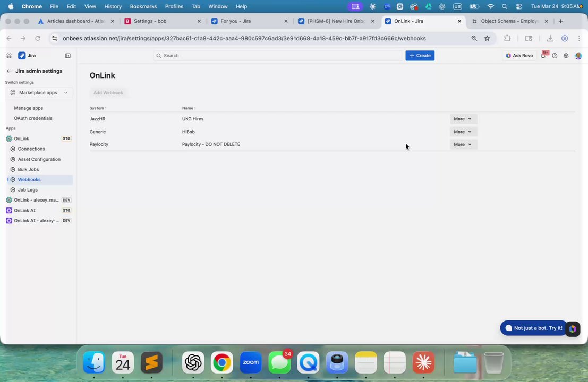Open Chrome extensions puzzle icon
Image resolution: width=588 pixels, height=382 pixels.
coord(507,38)
